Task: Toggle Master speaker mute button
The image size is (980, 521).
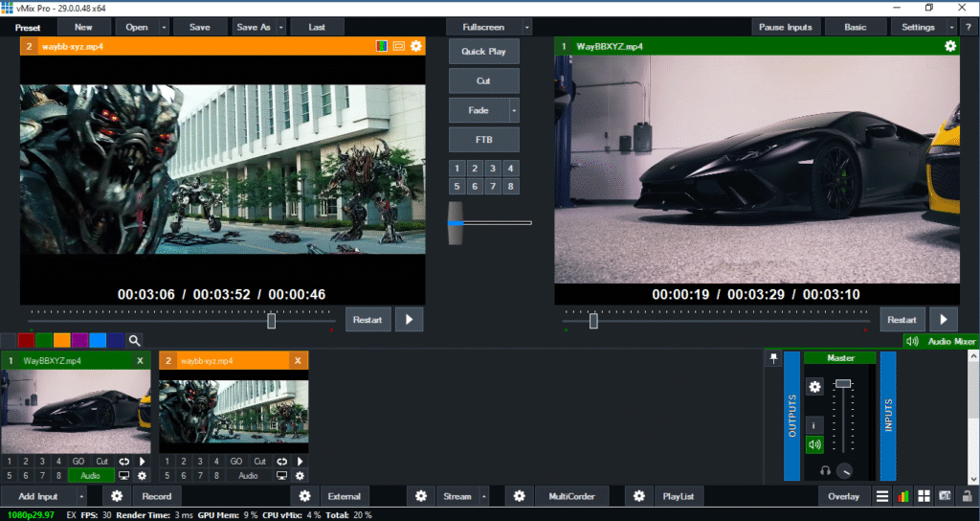Action: (813, 444)
